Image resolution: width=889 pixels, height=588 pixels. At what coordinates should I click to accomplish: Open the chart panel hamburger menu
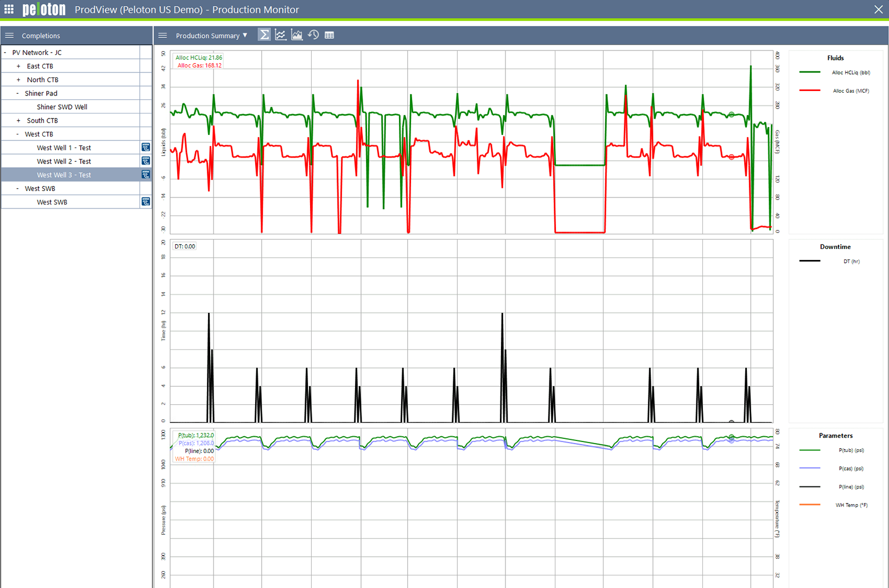pos(162,36)
